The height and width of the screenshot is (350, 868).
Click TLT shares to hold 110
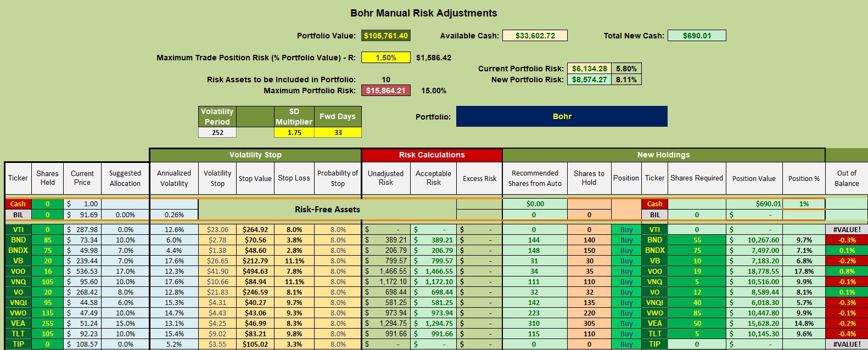589,334
